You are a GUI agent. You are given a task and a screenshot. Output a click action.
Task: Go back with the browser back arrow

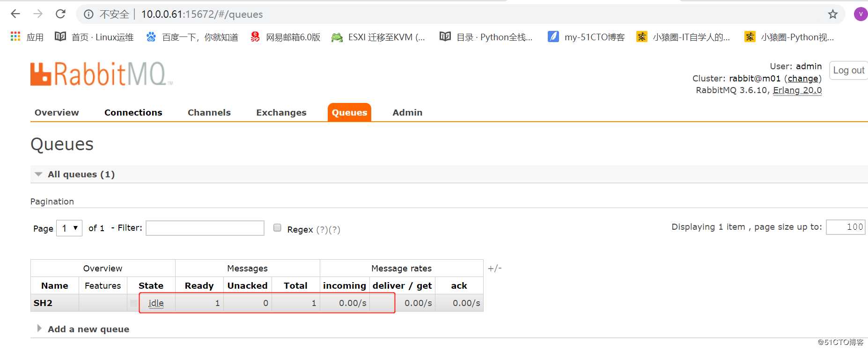pos(15,14)
